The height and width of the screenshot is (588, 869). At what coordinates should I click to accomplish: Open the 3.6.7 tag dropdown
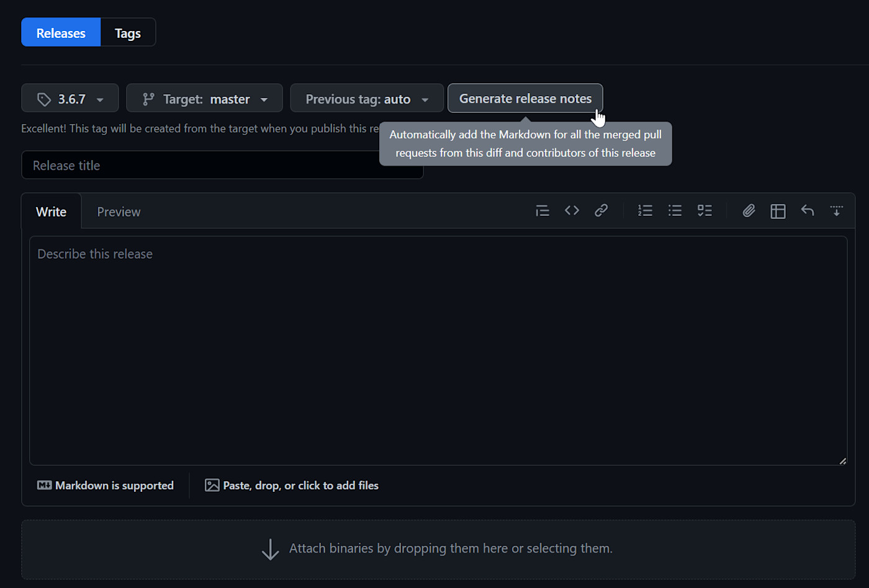tap(70, 99)
